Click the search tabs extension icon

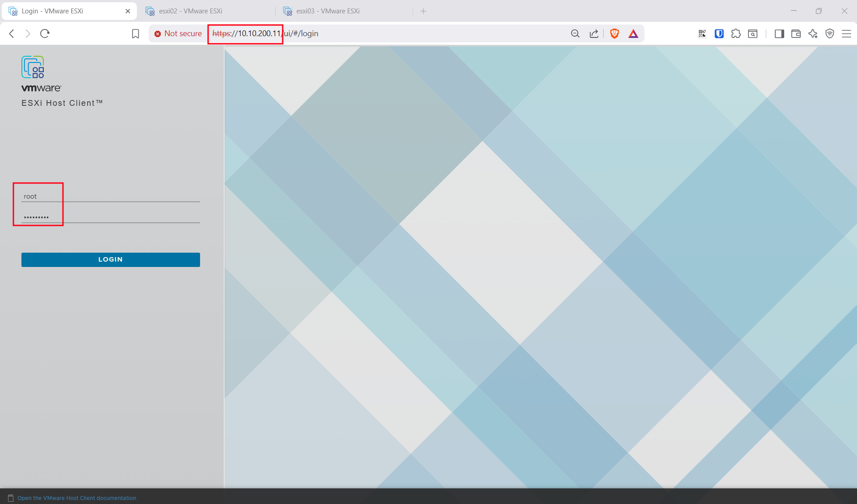pyautogui.click(x=753, y=33)
